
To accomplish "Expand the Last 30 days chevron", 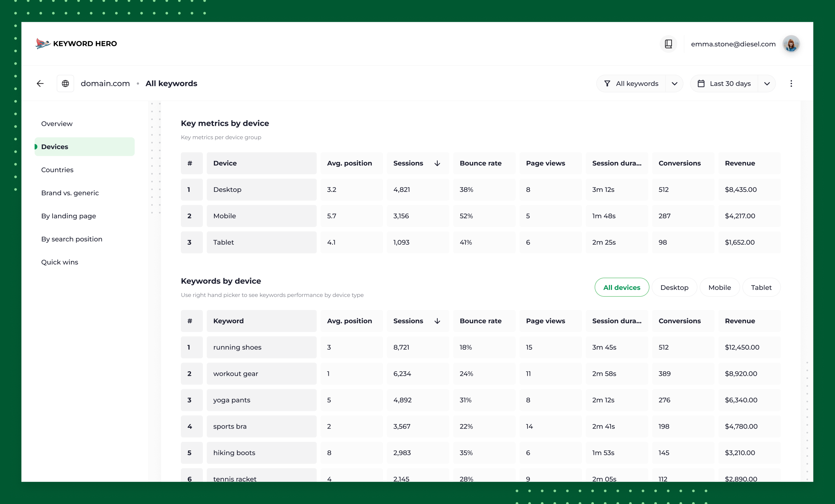I will click(767, 83).
